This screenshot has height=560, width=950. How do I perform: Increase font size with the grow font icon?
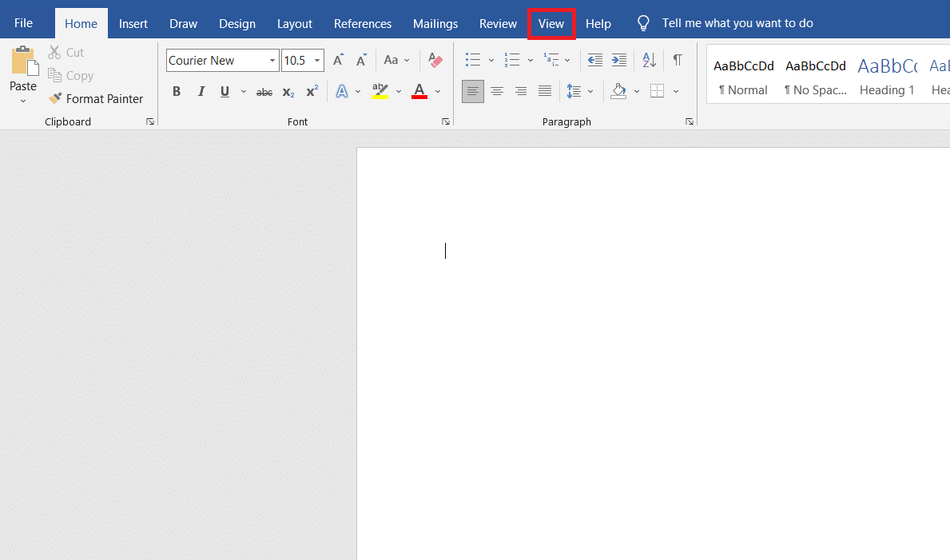339,60
